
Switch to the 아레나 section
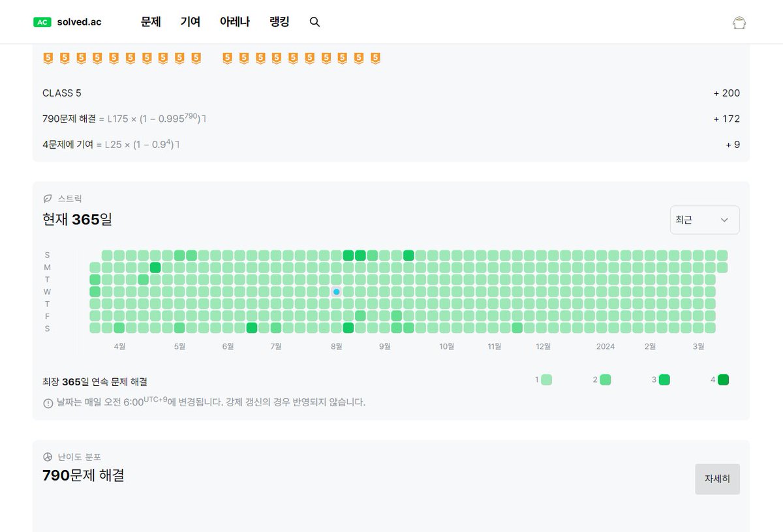[234, 22]
